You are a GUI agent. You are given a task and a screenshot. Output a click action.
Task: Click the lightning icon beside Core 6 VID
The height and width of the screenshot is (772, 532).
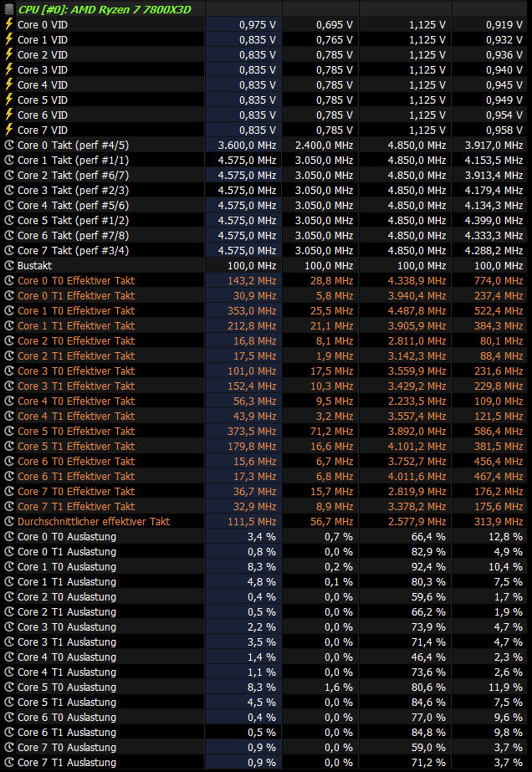coord(8,115)
